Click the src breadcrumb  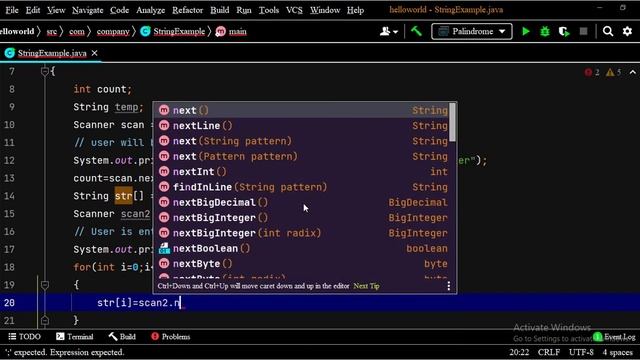(51, 31)
